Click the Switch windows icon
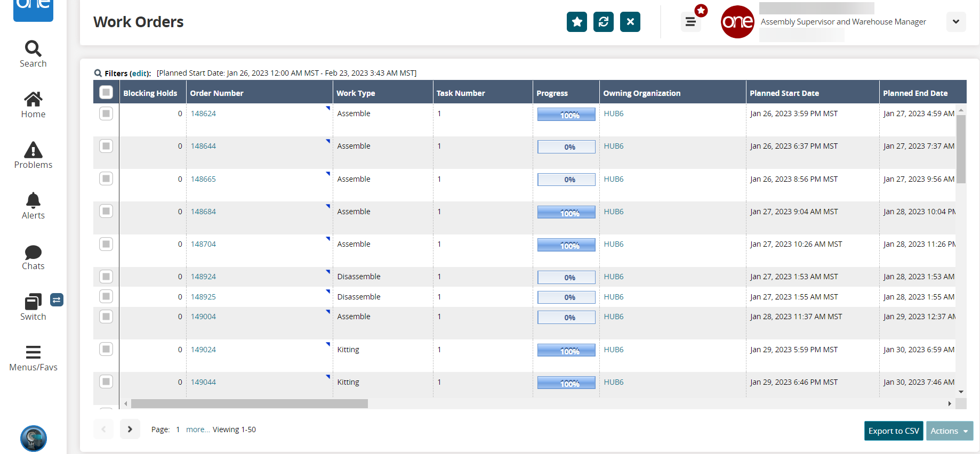The height and width of the screenshot is (454, 980). (x=33, y=307)
